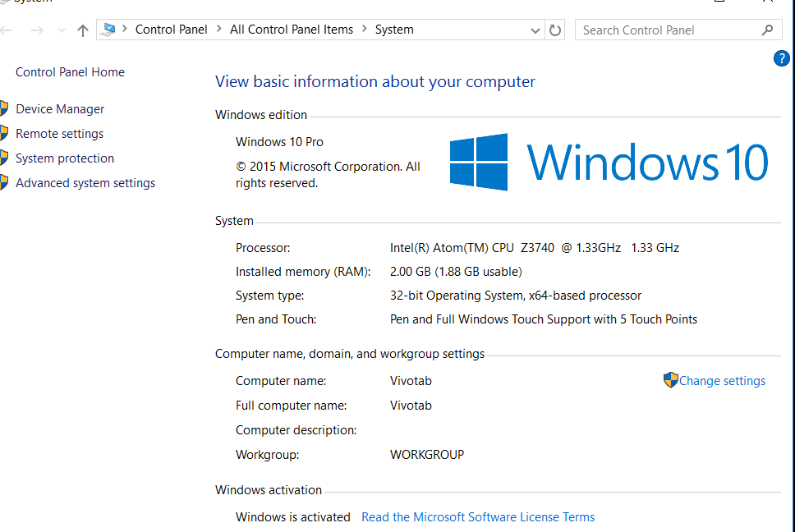Click the Pen and Full Windows Touch text
Image resolution: width=795 pixels, height=532 pixels.
(x=544, y=319)
